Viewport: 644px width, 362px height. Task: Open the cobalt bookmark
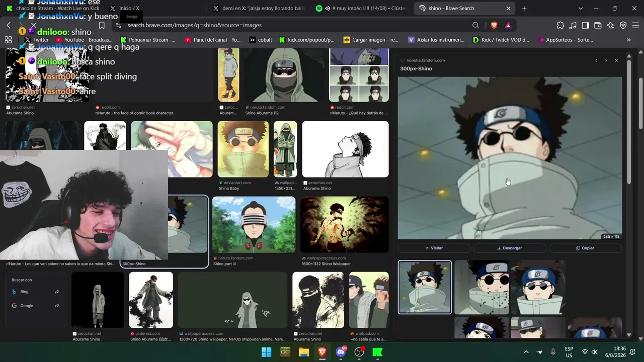[261, 40]
